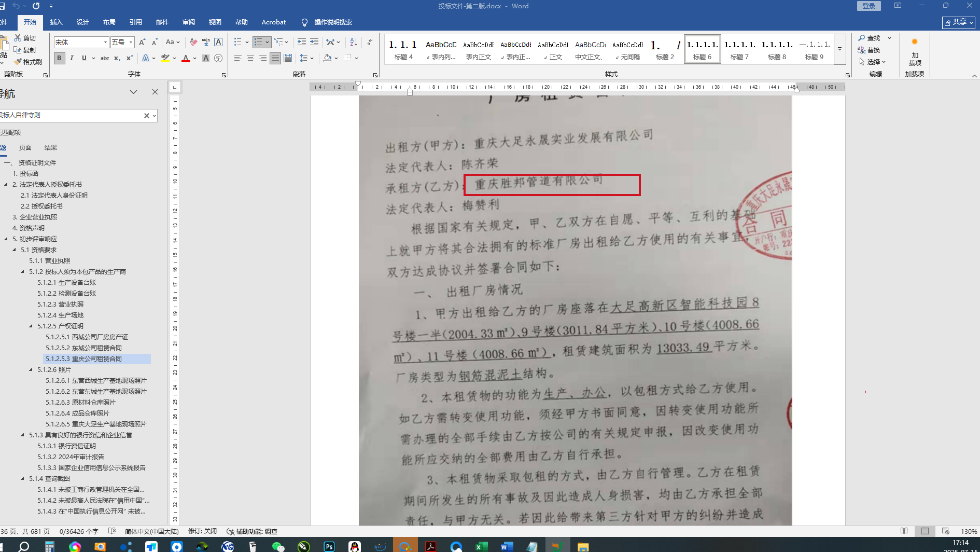Open the 审阅 (Review) ribbon tab
Image resolution: width=980 pixels, height=552 pixels.
(188, 22)
